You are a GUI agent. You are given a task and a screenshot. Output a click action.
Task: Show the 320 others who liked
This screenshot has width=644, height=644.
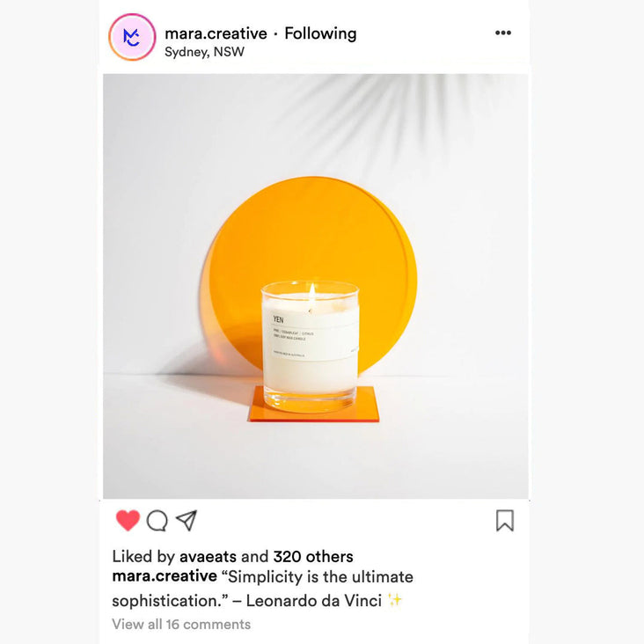point(313,557)
